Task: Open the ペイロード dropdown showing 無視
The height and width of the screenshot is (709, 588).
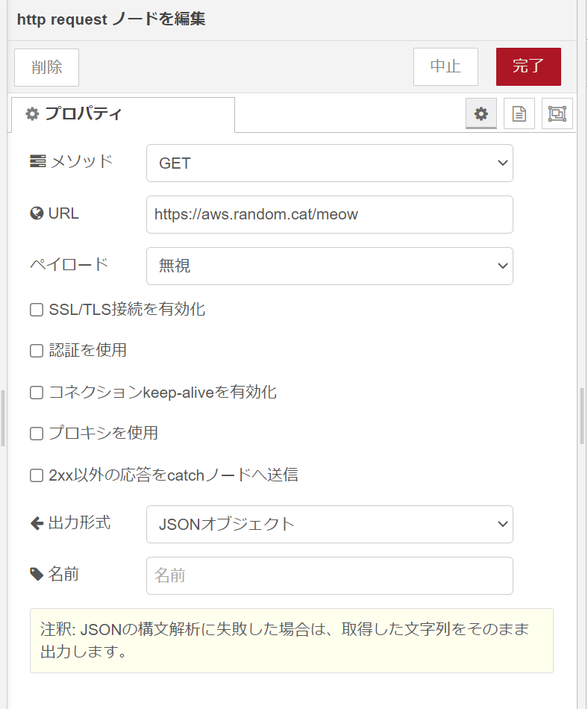Action: 329,266
